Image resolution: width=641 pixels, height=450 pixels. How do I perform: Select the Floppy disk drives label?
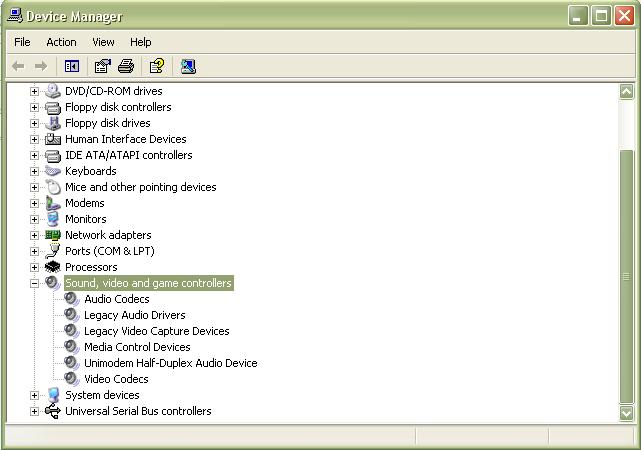click(x=108, y=123)
